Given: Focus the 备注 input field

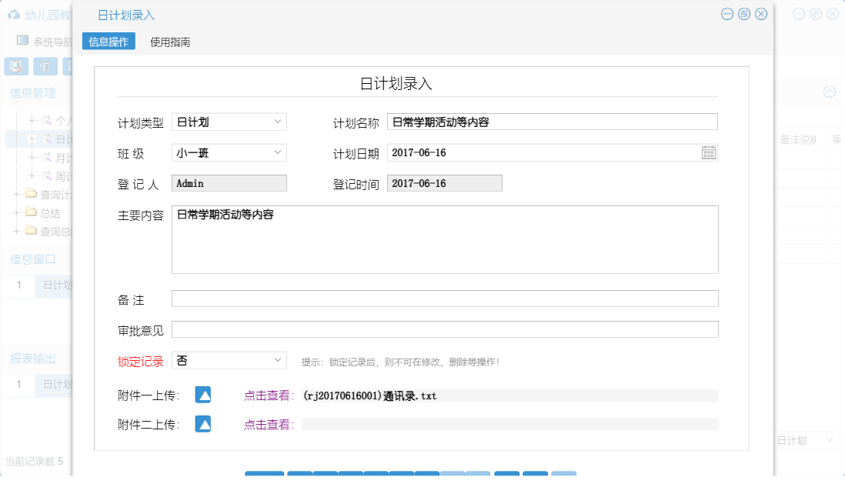Looking at the screenshot, I should (x=445, y=299).
